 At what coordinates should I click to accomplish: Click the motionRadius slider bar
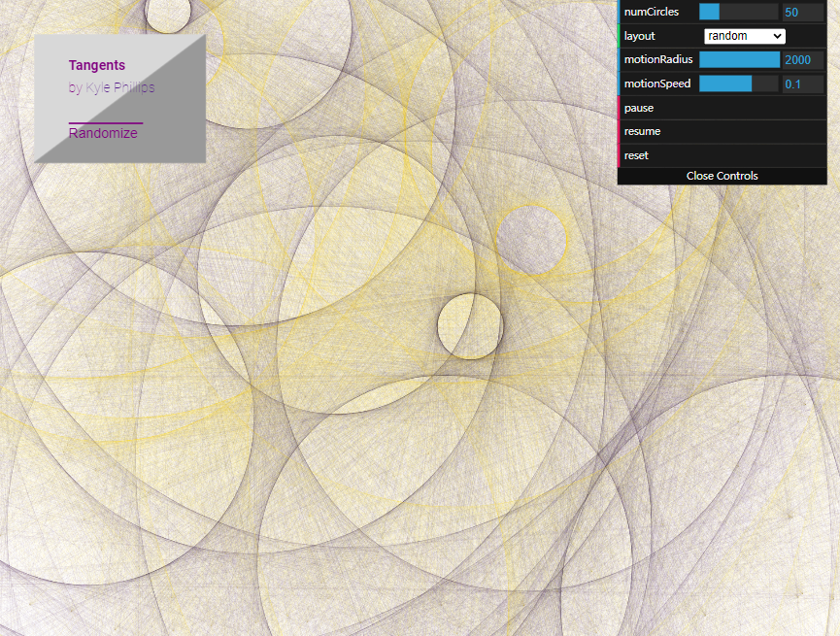click(x=739, y=59)
